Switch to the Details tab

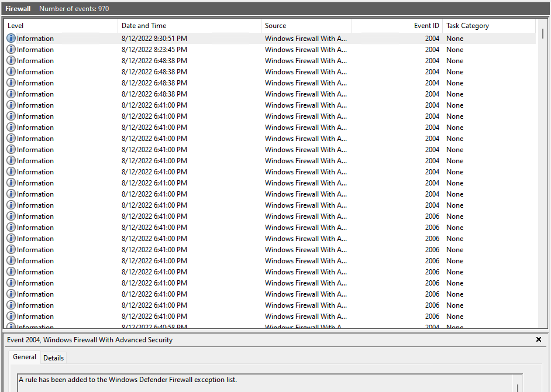pyautogui.click(x=53, y=357)
